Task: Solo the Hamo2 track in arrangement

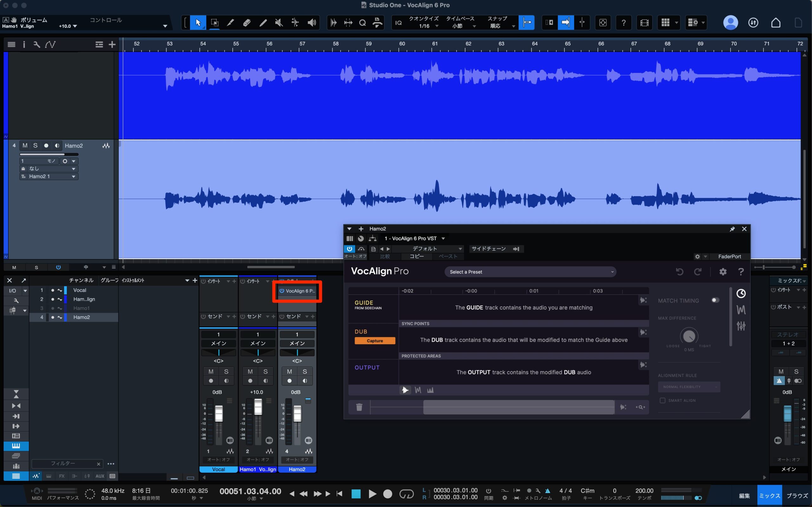Action: 35,146
